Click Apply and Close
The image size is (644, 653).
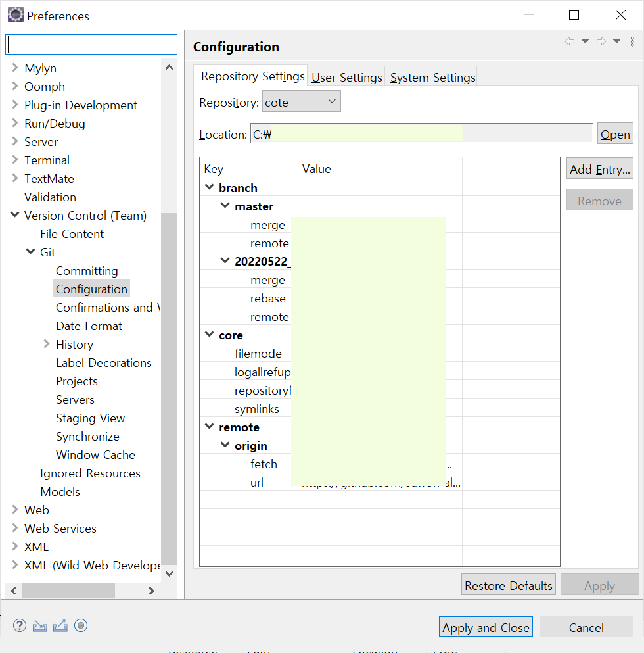[x=486, y=627]
